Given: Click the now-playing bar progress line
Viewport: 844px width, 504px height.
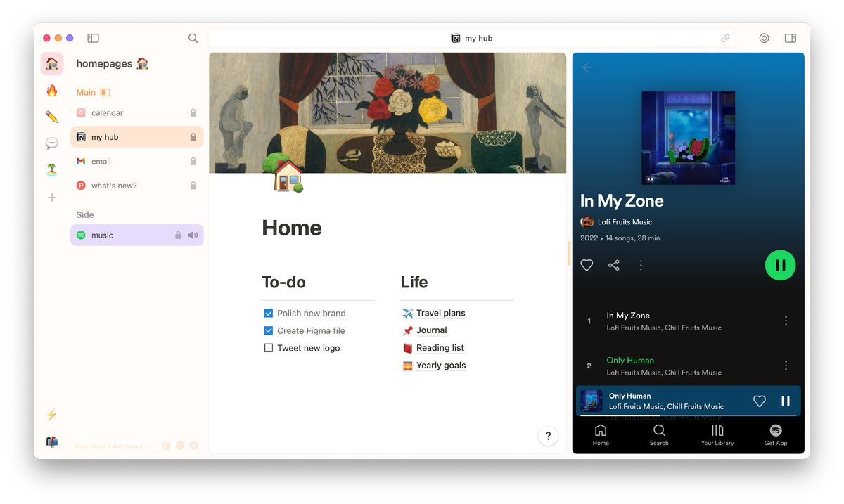Looking at the screenshot, I should point(689,416).
